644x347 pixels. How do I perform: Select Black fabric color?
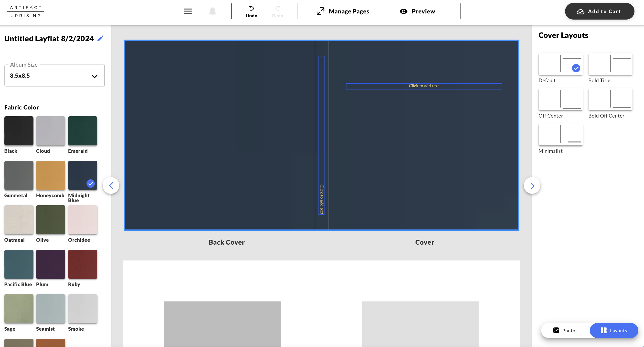[19, 131]
